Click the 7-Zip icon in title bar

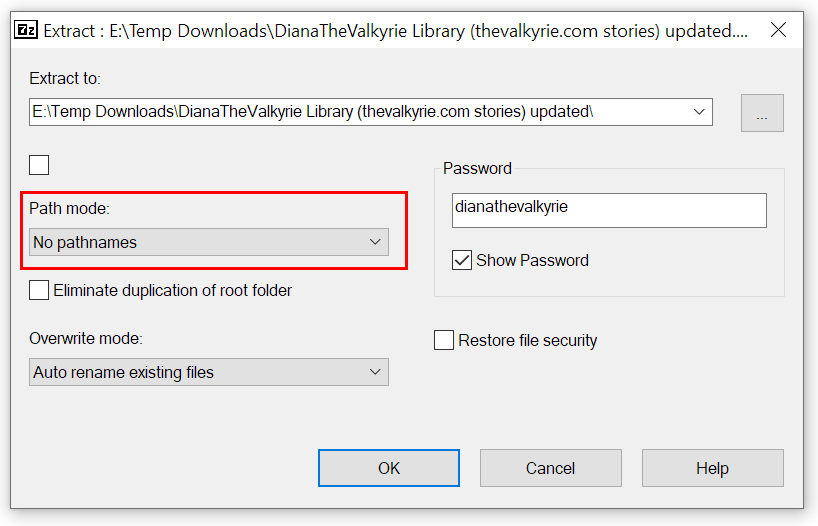(27, 30)
